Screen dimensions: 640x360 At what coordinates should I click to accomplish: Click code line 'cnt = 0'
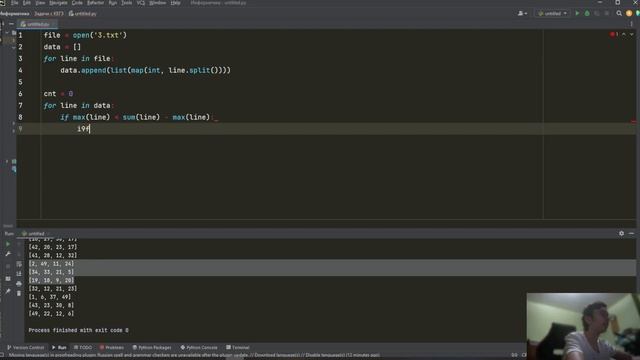click(58, 94)
